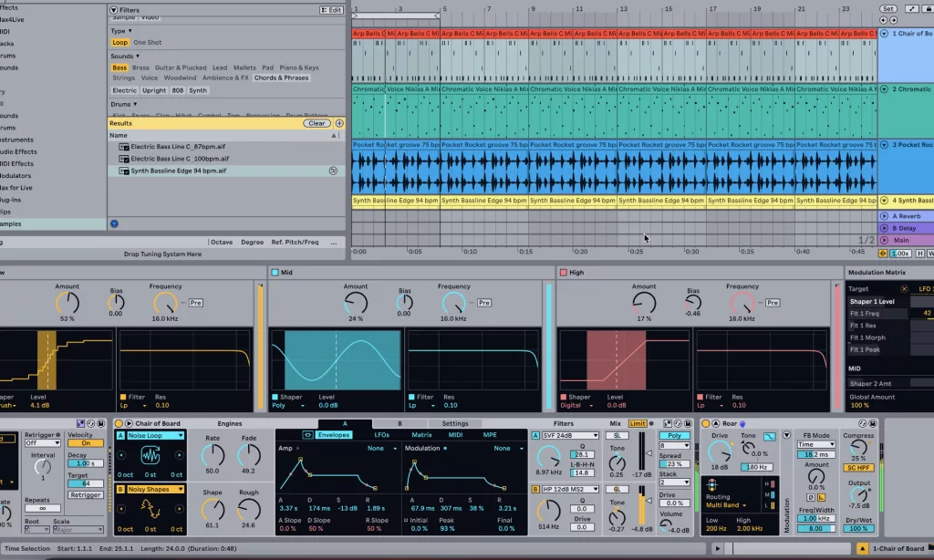Toggle the Chair of Board device activator

[119, 423]
